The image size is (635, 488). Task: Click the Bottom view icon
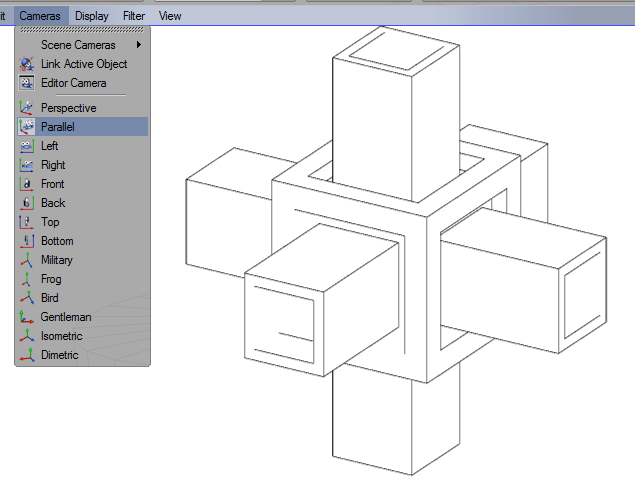27,241
